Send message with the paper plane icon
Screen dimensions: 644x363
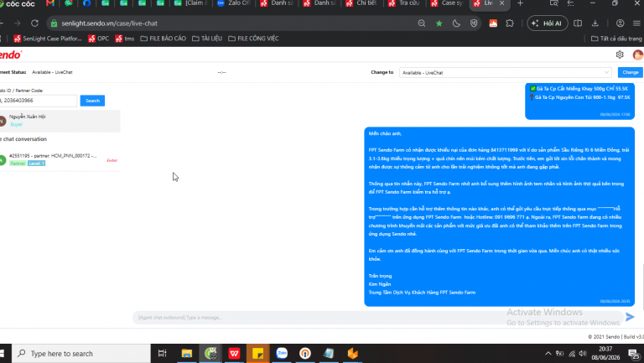point(630,317)
